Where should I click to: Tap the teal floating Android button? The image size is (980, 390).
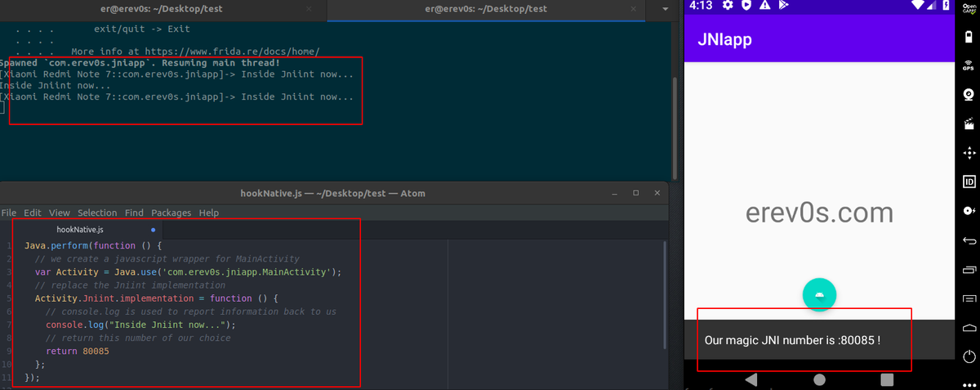pyautogui.click(x=819, y=294)
